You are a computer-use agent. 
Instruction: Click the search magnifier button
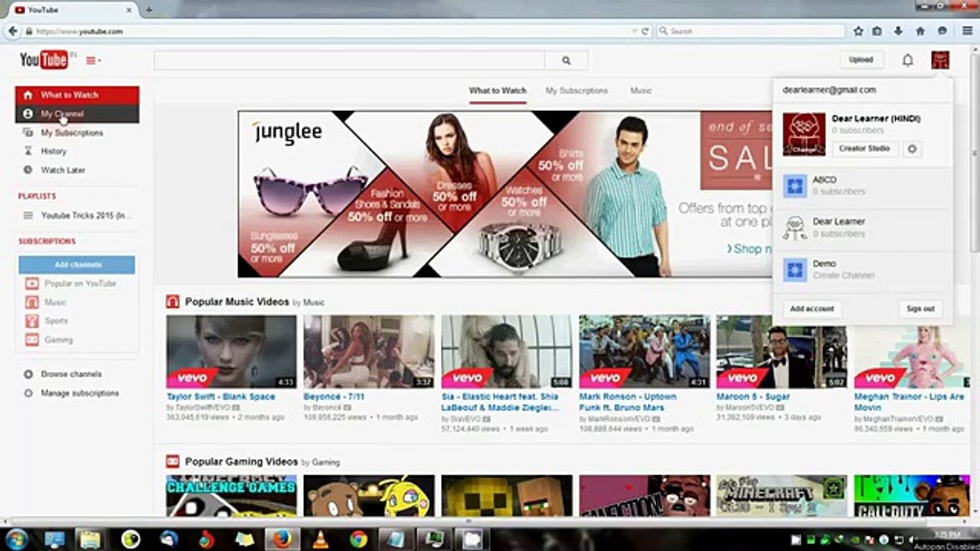566,60
